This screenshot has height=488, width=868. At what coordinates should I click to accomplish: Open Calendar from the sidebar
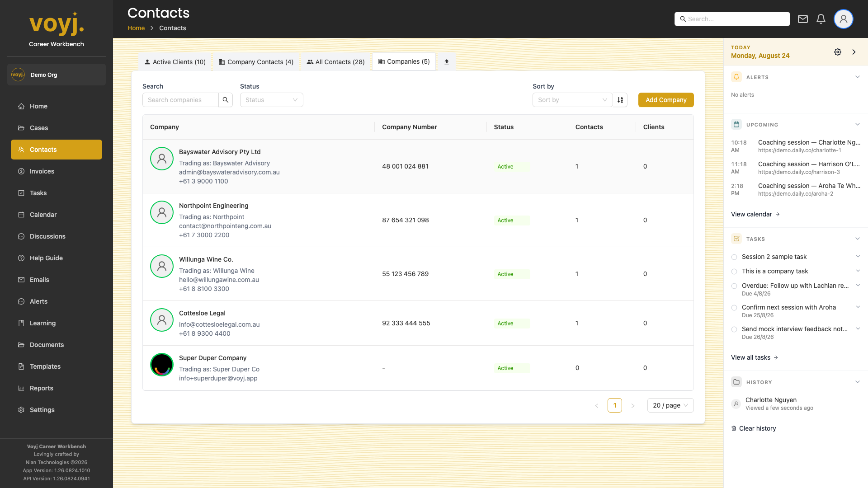pyautogui.click(x=57, y=215)
